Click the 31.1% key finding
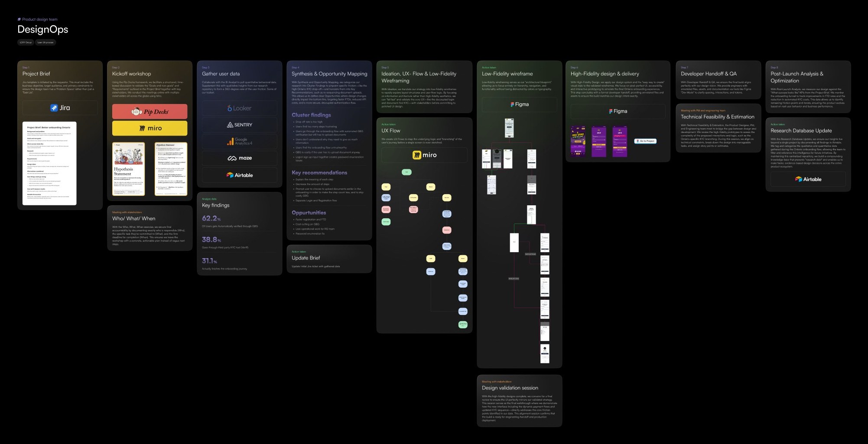The height and width of the screenshot is (444, 868). (x=209, y=261)
